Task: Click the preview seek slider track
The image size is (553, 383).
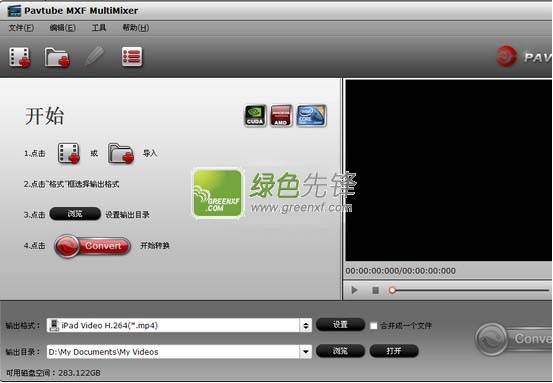Action: click(472, 290)
